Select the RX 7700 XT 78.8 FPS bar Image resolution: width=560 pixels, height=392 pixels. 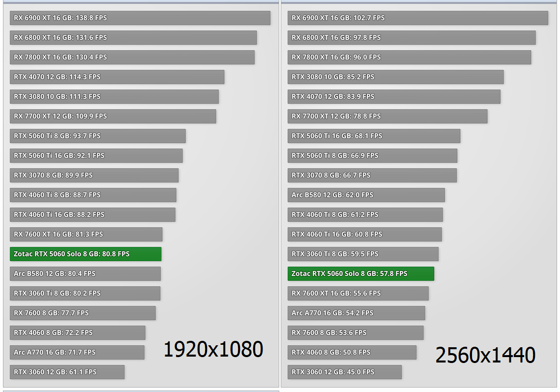[387, 116]
